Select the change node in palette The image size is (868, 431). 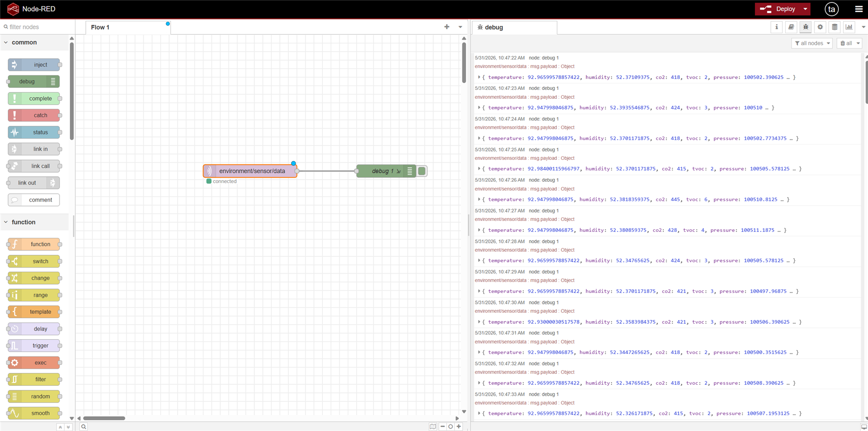pos(34,278)
